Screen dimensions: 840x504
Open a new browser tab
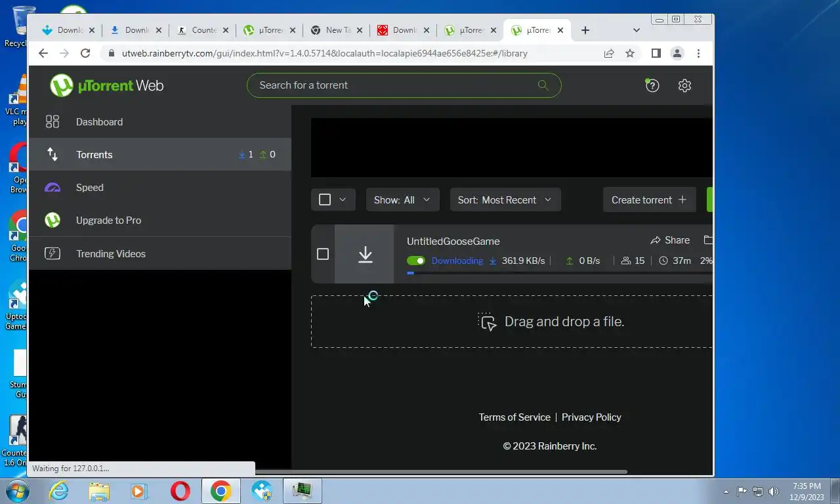click(585, 30)
